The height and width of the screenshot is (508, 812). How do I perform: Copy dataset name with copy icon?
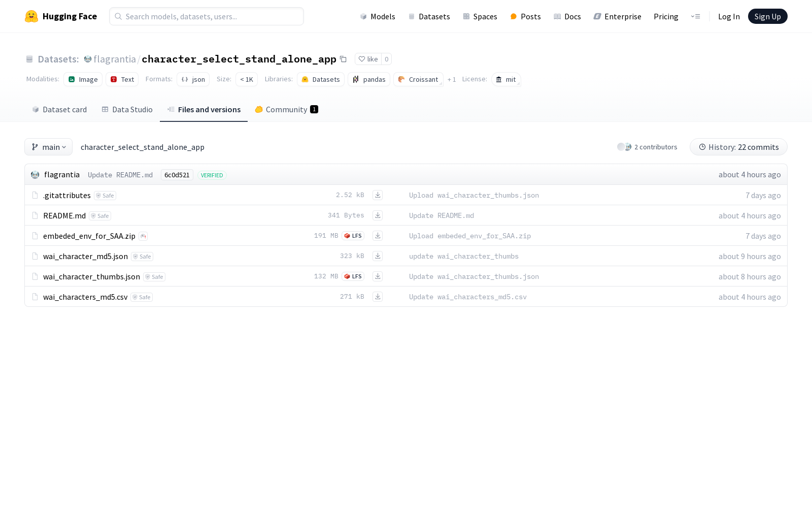pos(343,59)
